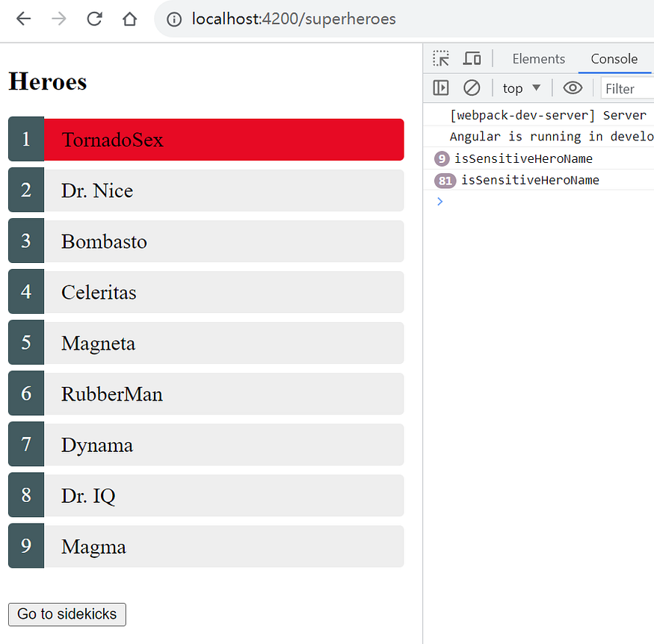Select the Magneta hero
This screenshot has height=644, width=654.
pyautogui.click(x=206, y=343)
